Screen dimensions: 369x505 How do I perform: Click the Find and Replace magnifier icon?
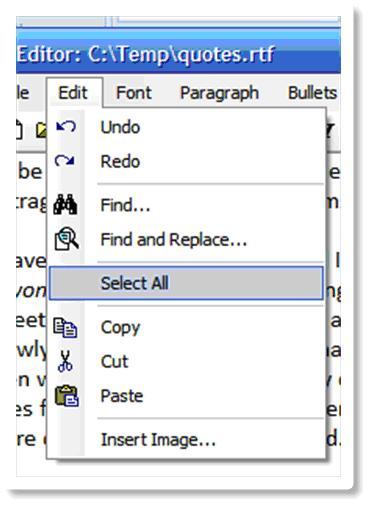click(66, 238)
